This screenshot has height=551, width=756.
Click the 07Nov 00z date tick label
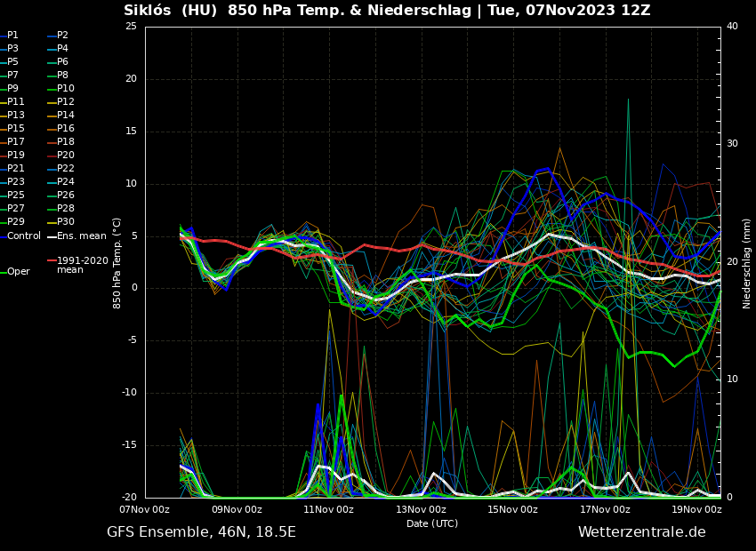pyautogui.click(x=145, y=509)
